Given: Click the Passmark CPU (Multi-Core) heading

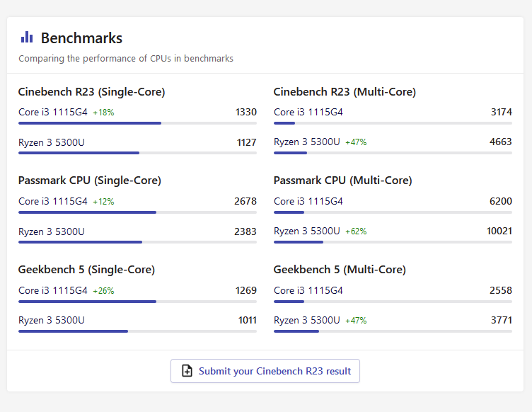Looking at the screenshot, I should click(x=342, y=181).
